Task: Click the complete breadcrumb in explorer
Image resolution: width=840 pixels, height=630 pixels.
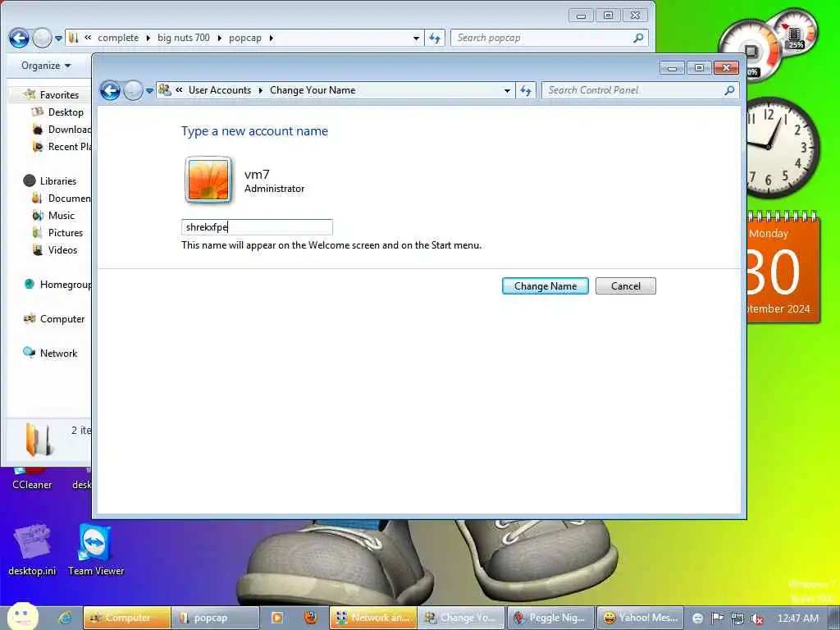Action: [118, 38]
